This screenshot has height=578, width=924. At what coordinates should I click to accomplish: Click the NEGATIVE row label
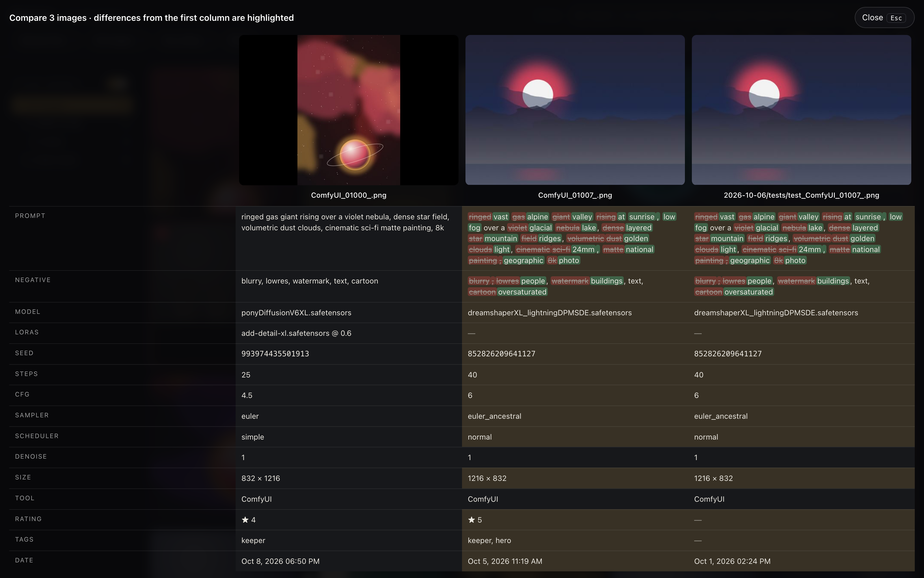point(33,280)
